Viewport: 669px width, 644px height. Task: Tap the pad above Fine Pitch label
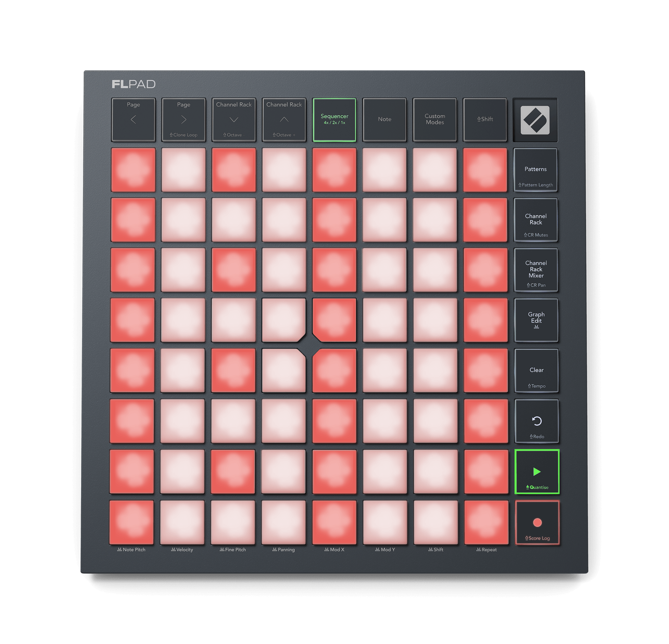click(x=233, y=522)
